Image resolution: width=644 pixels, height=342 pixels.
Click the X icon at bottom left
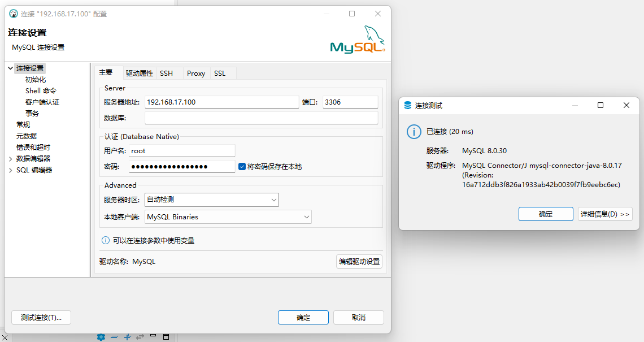point(5,337)
